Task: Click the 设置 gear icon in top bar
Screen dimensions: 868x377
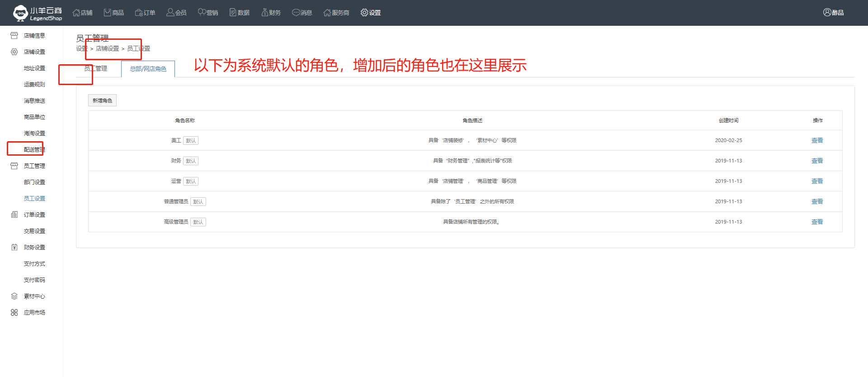Action: (x=364, y=13)
